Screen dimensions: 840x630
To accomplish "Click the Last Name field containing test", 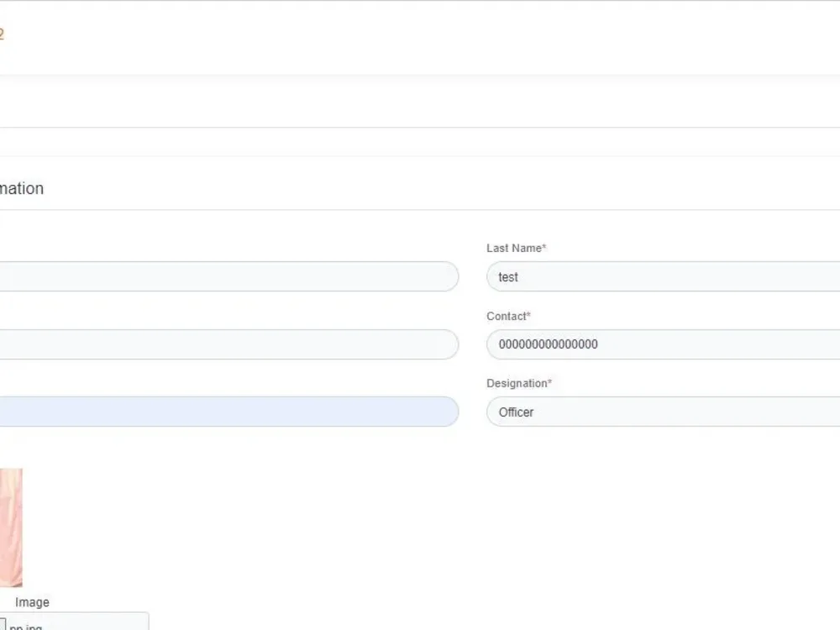I will click(664, 276).
